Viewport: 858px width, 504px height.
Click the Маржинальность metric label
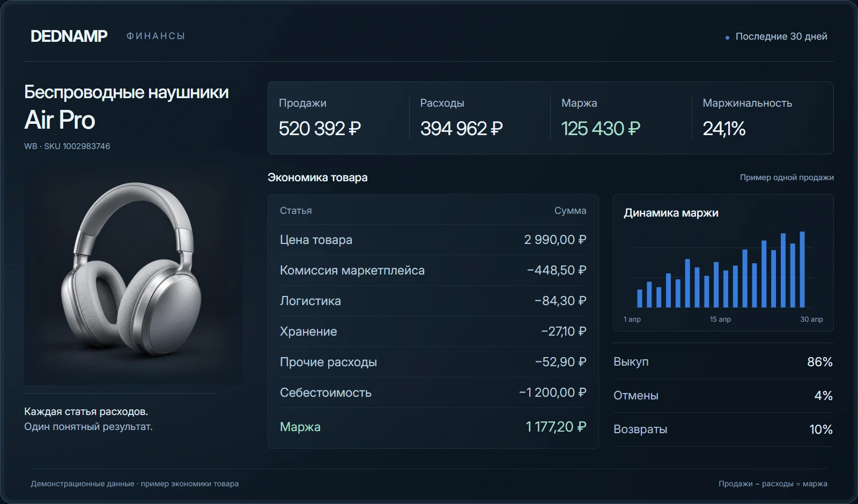[747, 103]
